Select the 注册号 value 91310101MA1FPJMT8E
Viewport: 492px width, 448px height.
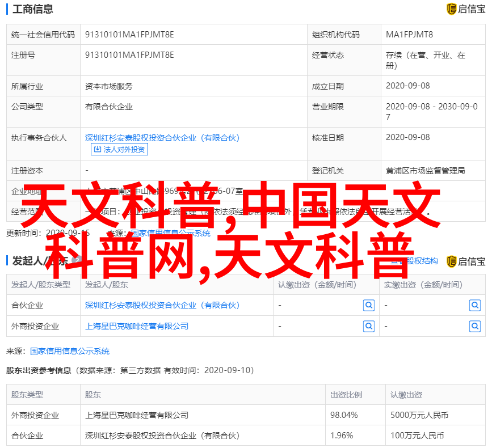point(129,55)
